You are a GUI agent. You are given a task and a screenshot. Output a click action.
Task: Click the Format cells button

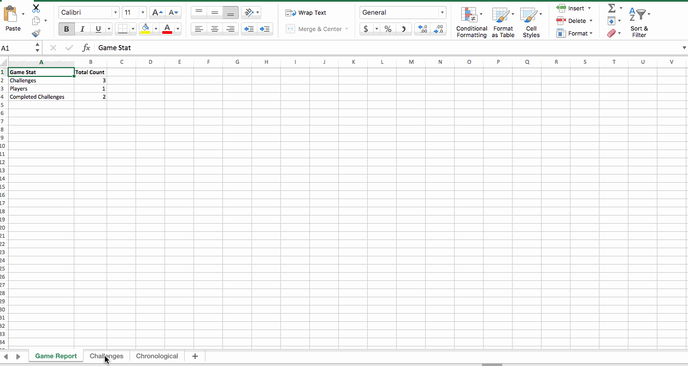(x=573, y=33)
